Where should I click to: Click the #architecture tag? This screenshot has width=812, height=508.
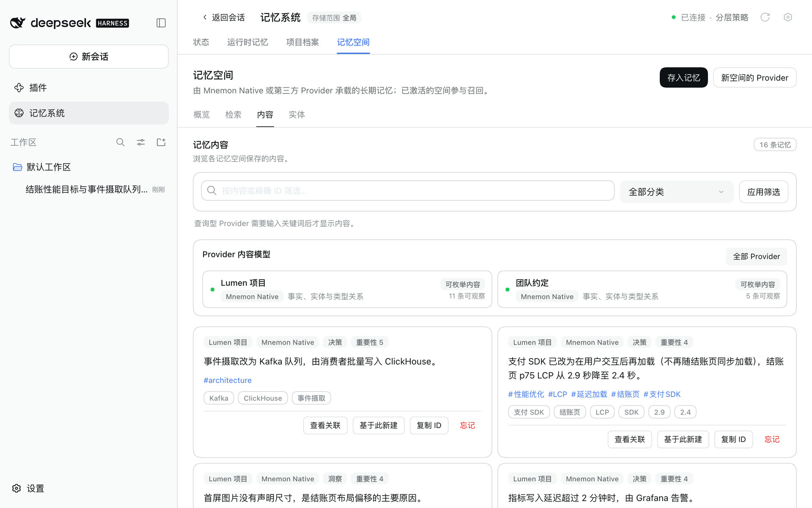click(x=228, y=380)
